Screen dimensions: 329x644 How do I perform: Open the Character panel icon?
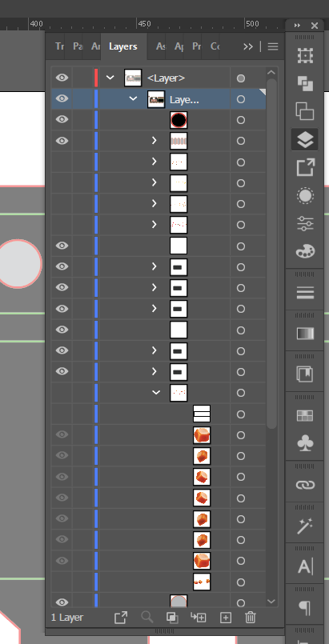[x=305, y=566]
